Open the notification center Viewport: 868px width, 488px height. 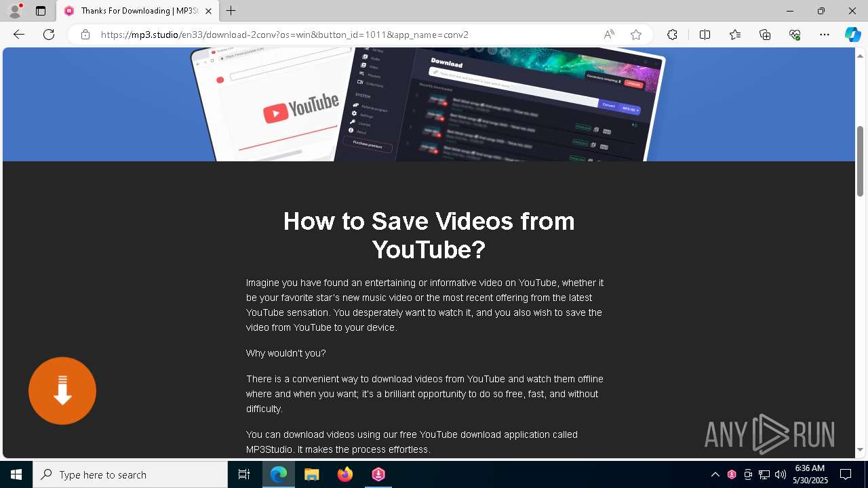point(846,474)
